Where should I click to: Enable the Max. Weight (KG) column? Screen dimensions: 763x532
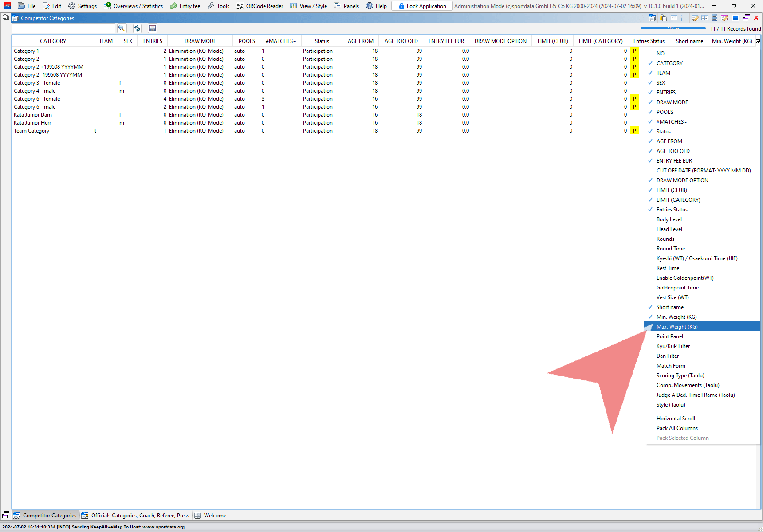click(677, 327)
